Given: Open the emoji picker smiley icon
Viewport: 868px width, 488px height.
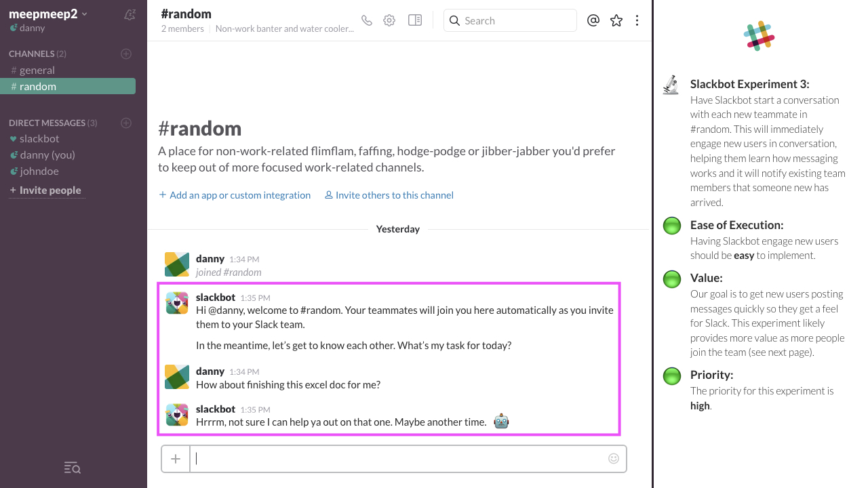Looking at the screenshot, I should pos(614,459).
